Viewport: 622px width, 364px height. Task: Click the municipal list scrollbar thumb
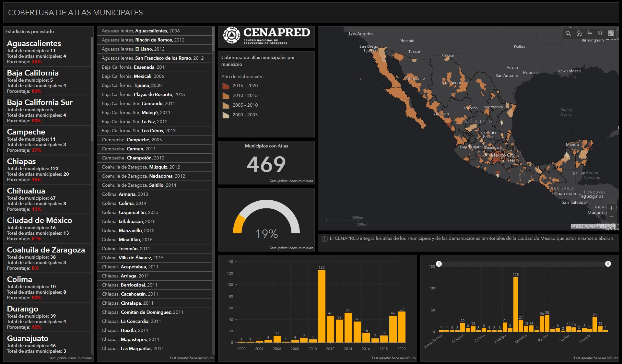pos(213,39)
